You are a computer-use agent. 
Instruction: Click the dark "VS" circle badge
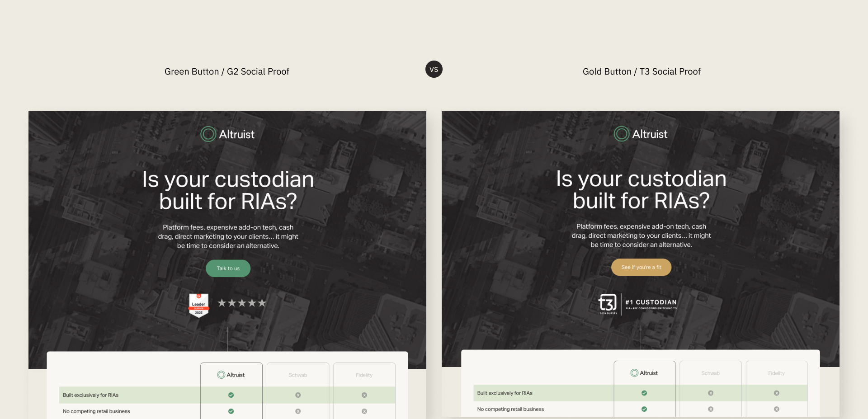[434, 69]
